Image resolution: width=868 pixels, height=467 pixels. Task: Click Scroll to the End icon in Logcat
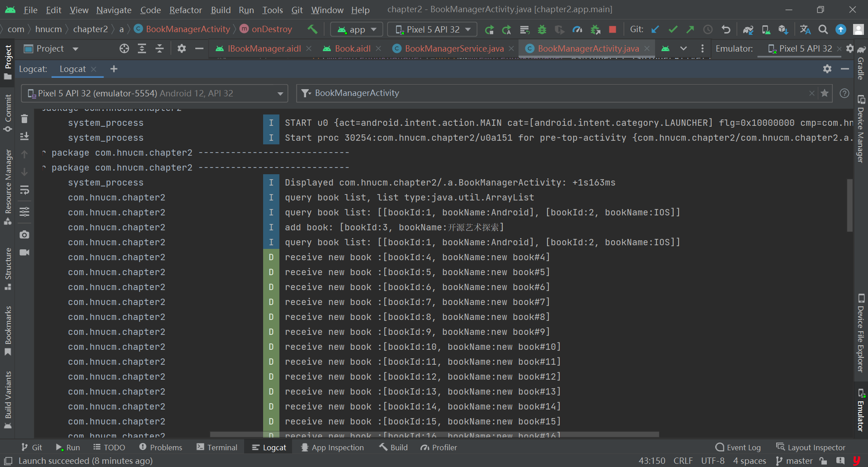tap(24, 136)
